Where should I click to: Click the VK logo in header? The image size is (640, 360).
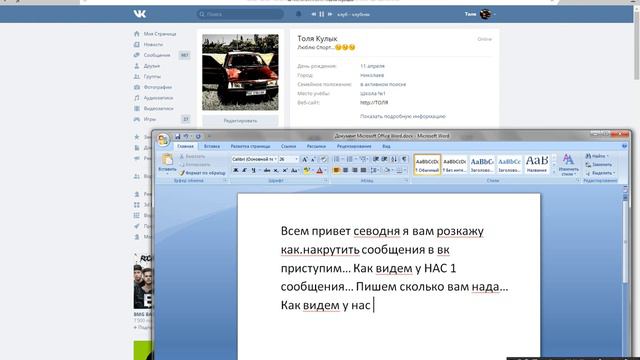click(140, 14)
